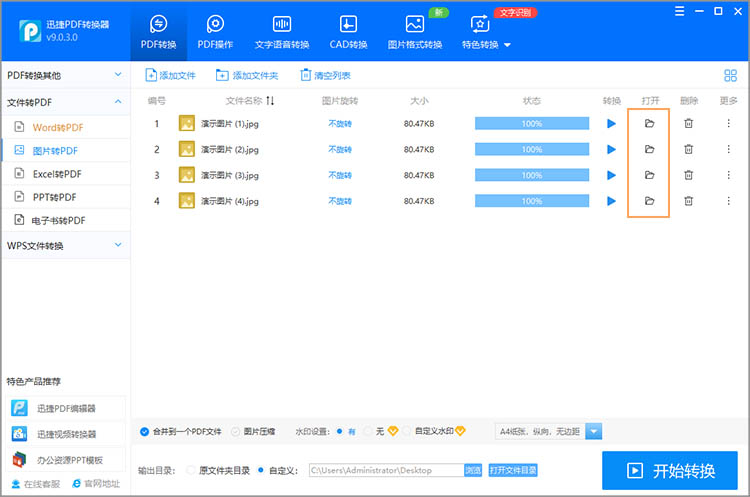Select the CAD转换 tab

pos(348,32)
